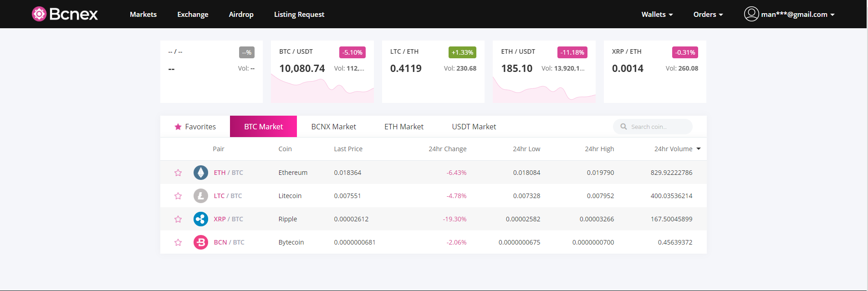This screenshot has height=291, width=868.
Task: Open the ETH / BTC pair link
Action: pyautogui.click(x=228, y=173)
